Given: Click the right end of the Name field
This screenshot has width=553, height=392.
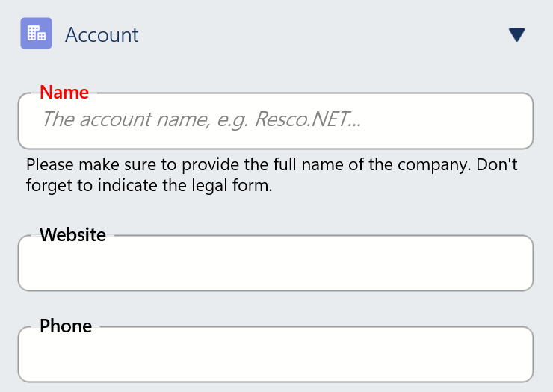Looking at the screenshot, I should pyautogui.click(x=516, y=121).
